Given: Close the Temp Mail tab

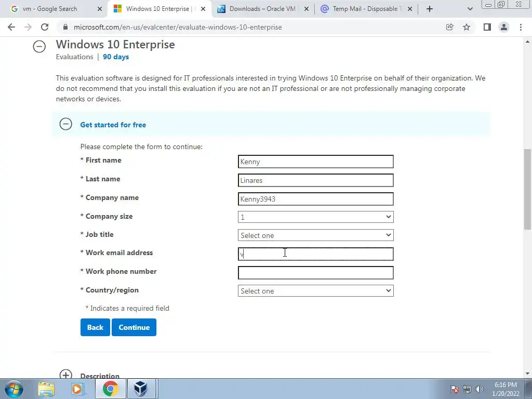Looking at the screenshot, I should coord(410,9).
